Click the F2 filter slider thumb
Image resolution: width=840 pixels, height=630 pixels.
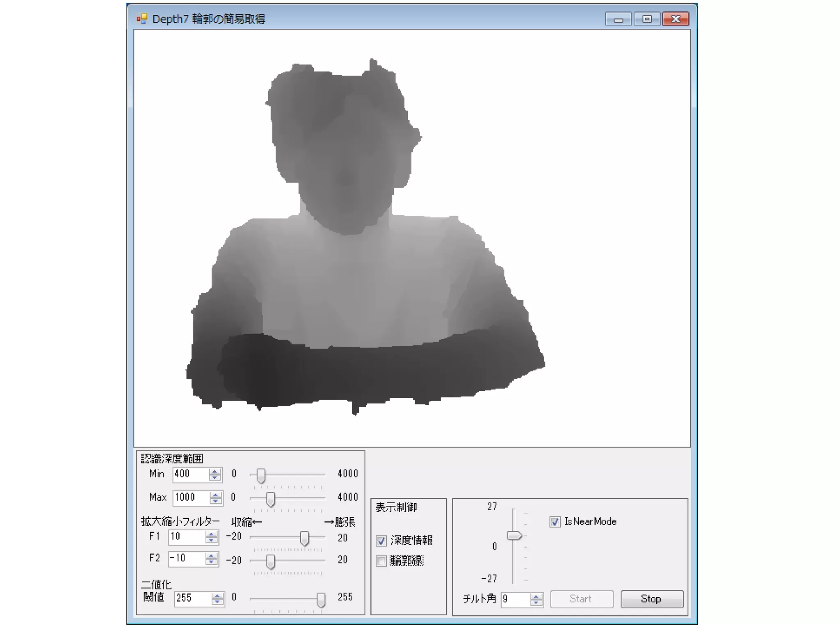tap(270, 562)
